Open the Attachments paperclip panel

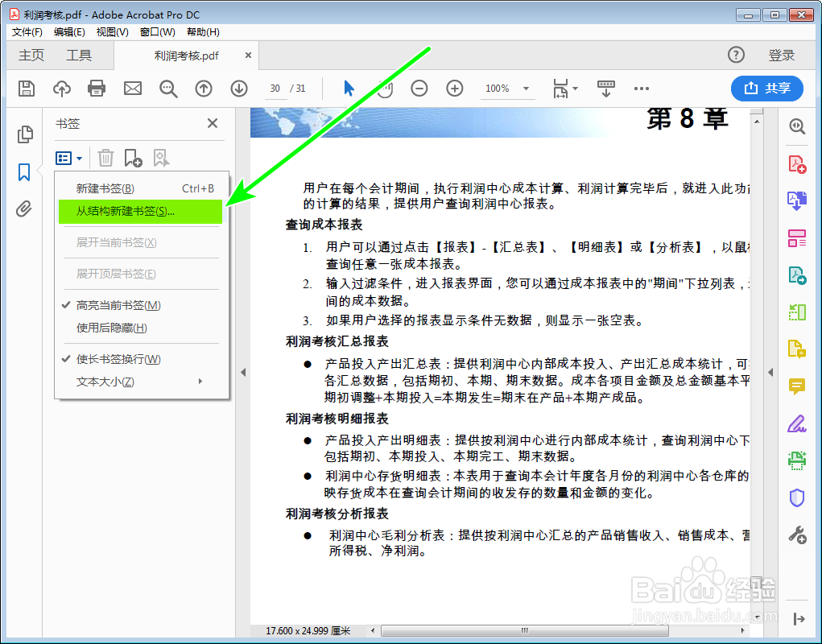23,209
